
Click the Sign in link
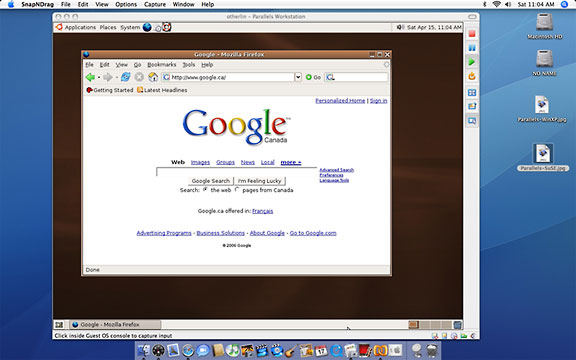click(378, 101)
